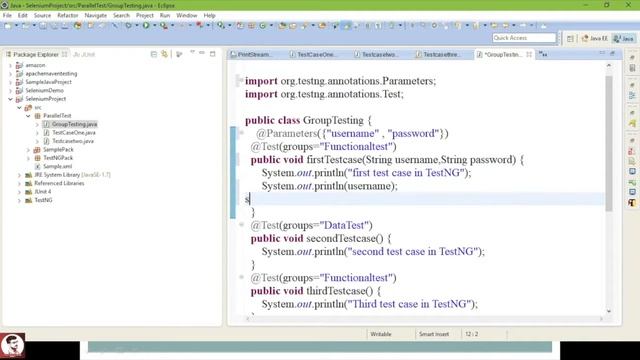The height and width of the screenshot is (360, 640).
Task: Switch to the Java perspective
Action: [x=624, y=38]
